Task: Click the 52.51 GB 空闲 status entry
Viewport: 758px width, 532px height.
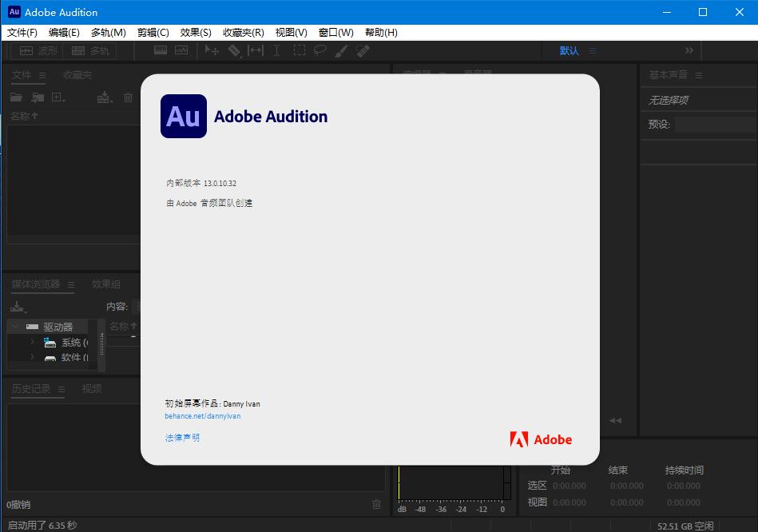Action: point(685,526)
